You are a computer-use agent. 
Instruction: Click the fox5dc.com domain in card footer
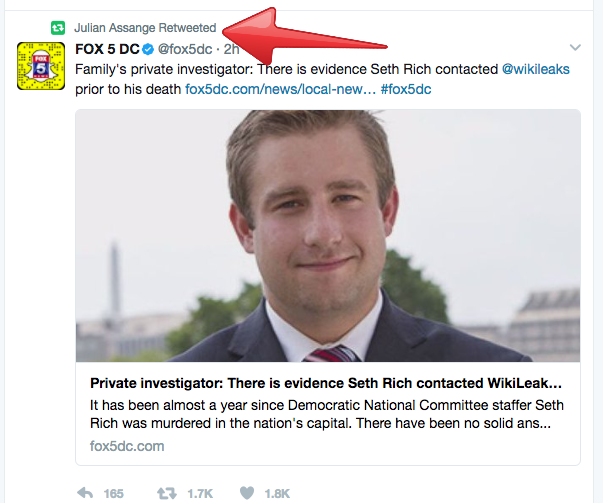pyautogui.click(x=127, y=445)
